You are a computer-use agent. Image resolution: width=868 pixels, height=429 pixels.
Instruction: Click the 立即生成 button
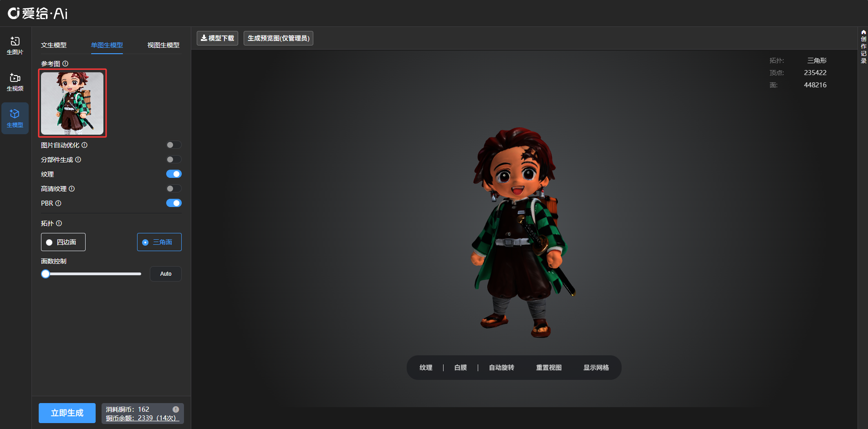tap(67, 413)
